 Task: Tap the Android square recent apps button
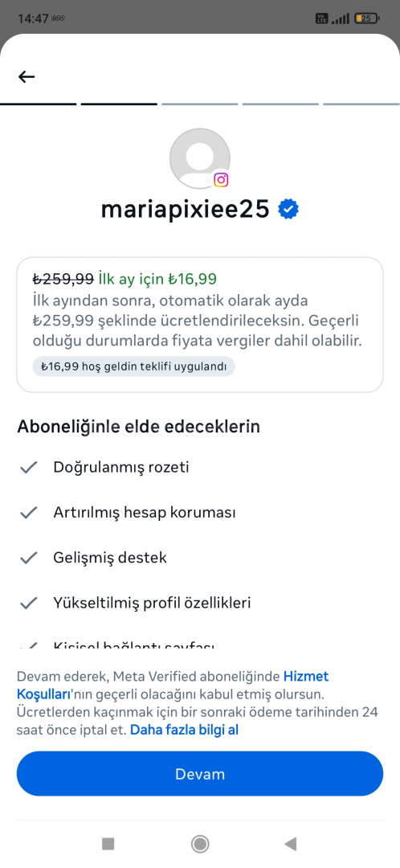click(x=108, y=844)
